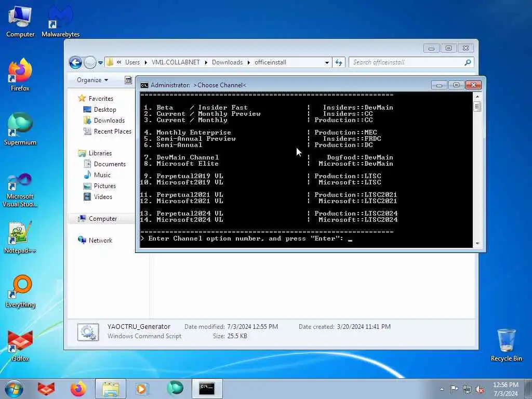Click the muted volume tray icon
Image resolution: width=532 pixels, height=399 pixels.
tap(480, 390)
